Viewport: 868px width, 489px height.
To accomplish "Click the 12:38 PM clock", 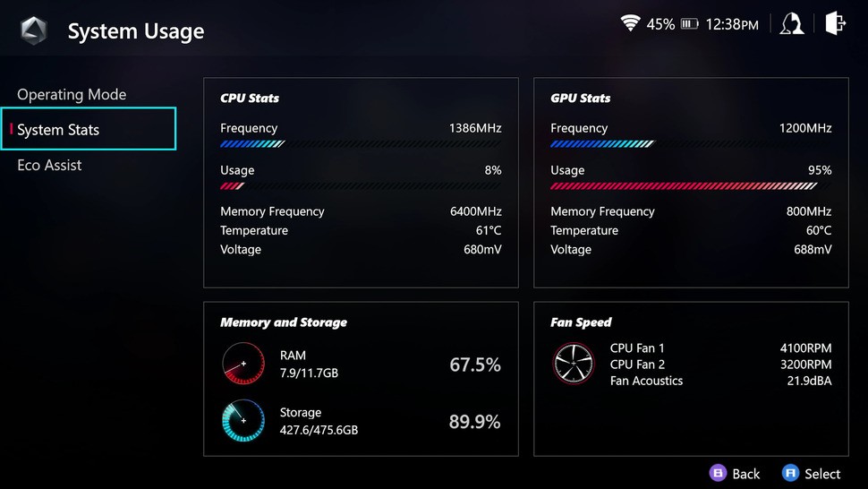I will pos(731,25).
